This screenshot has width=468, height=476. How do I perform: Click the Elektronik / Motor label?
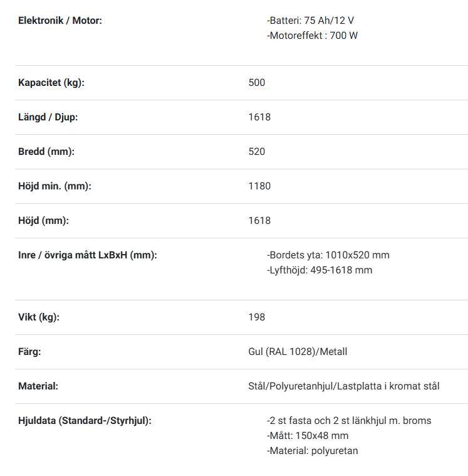point(60,21)
